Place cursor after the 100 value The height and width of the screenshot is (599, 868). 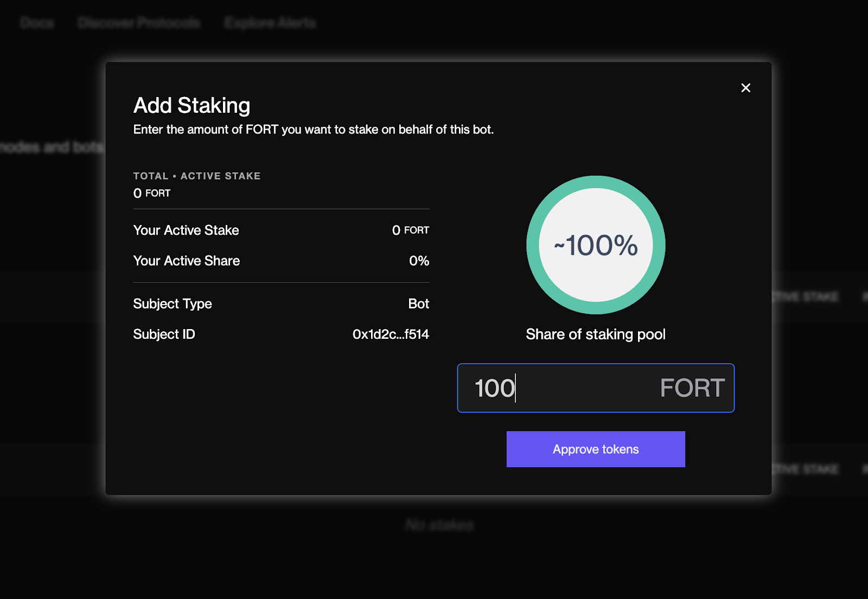pos(515,388)
